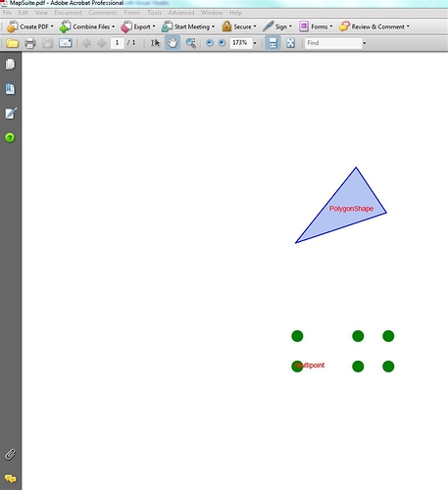Open the Pages panel in sidebar
Viewport: 448px width, 490px height.
point(10,65)
